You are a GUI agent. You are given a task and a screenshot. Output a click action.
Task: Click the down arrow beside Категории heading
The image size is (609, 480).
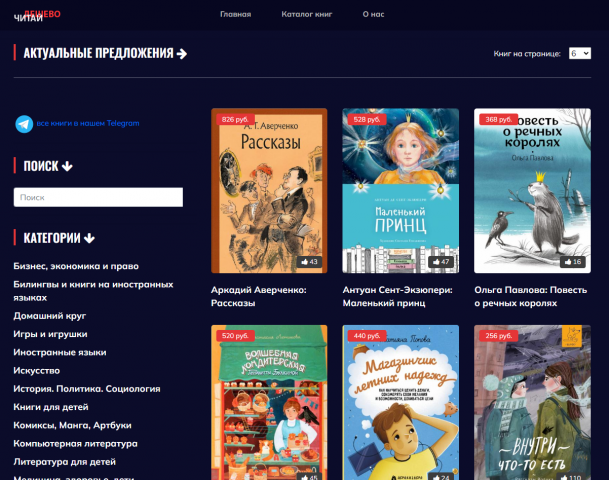pos(89,238)
